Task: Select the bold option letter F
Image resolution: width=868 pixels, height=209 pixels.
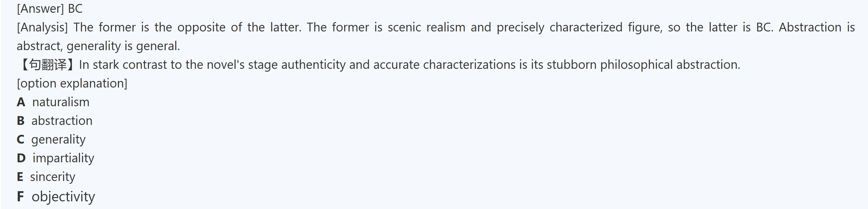Action: [x=20, y=197]
